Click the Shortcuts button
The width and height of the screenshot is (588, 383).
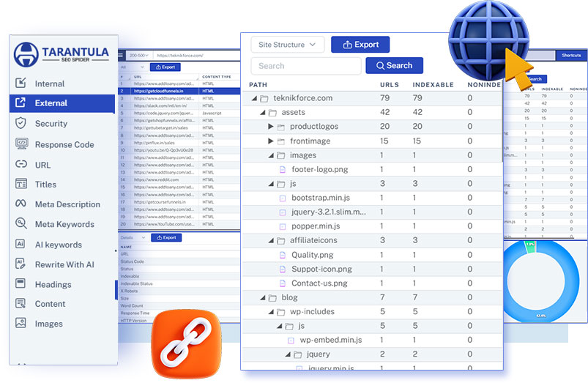click(x=571, y=55)
